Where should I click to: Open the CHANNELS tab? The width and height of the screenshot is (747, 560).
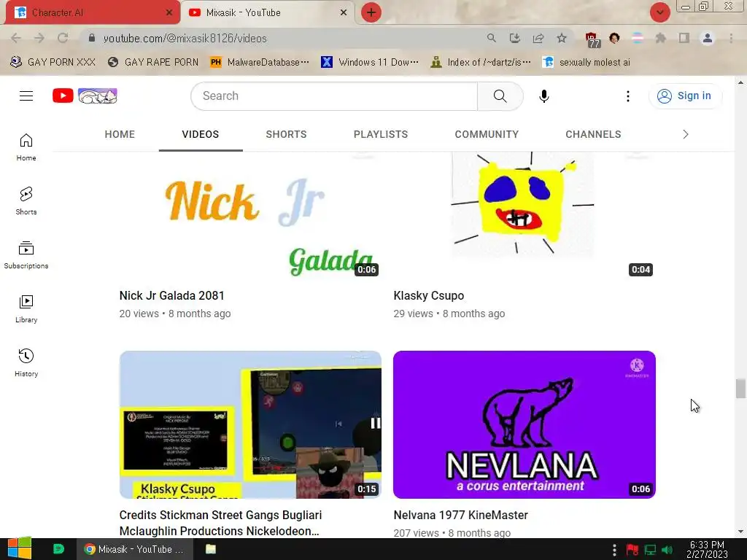(x=593, y=134)
